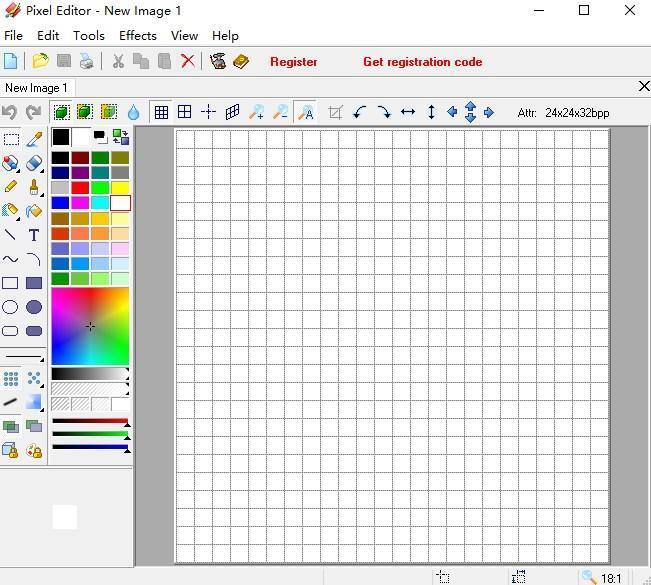Select the outlined rounded rectangle tool
Screen dimensions: 651x585
point(10,331)
